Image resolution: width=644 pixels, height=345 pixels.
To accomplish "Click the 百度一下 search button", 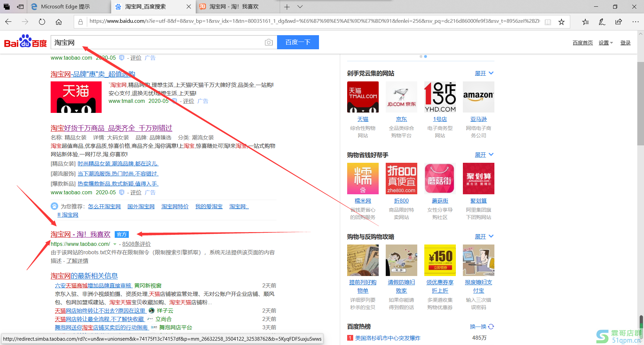I will [298, 42].
